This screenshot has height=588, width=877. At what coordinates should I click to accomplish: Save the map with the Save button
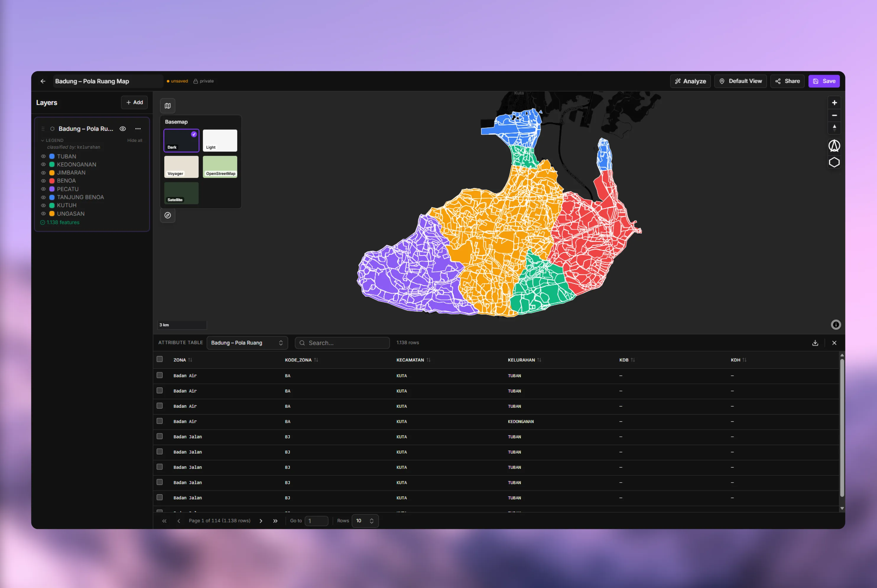pyautogui.click(x=824, y=81)
